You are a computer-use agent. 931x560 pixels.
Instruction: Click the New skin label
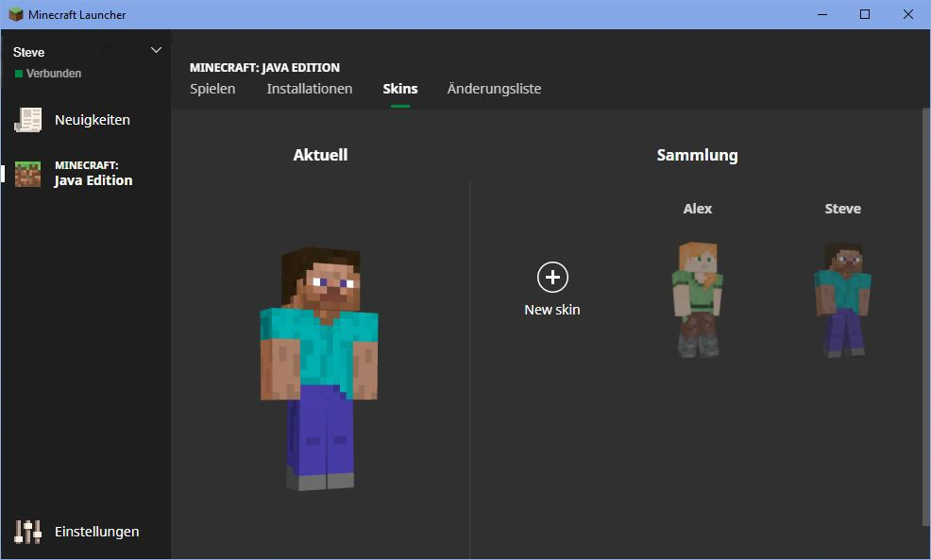552,310
